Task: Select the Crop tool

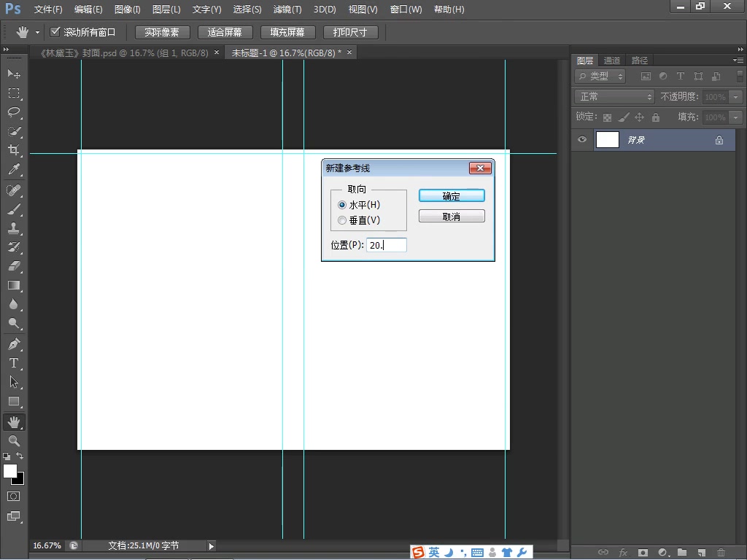Action: point(14,150)
